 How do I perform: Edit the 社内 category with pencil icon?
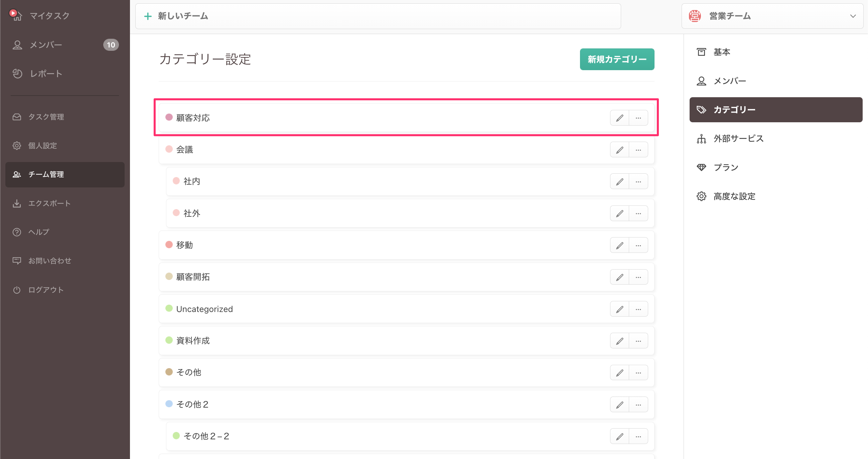tap(619, 182)
